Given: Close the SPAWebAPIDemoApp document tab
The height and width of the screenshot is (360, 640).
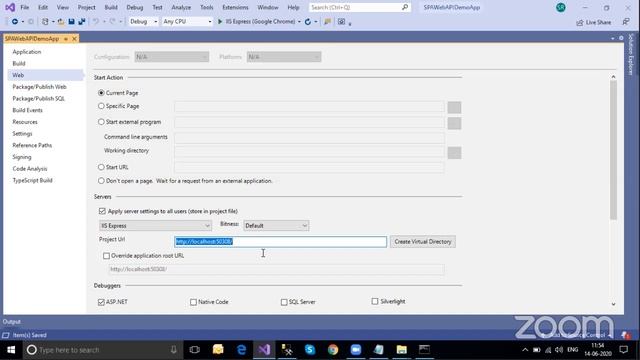Looking at the screenshot, I should [74, 39].
